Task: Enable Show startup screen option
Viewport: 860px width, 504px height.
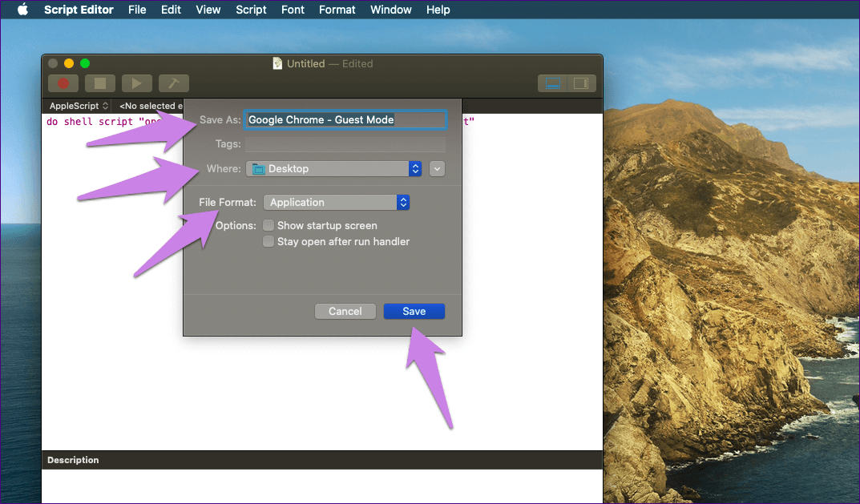Action: [268, 225]
